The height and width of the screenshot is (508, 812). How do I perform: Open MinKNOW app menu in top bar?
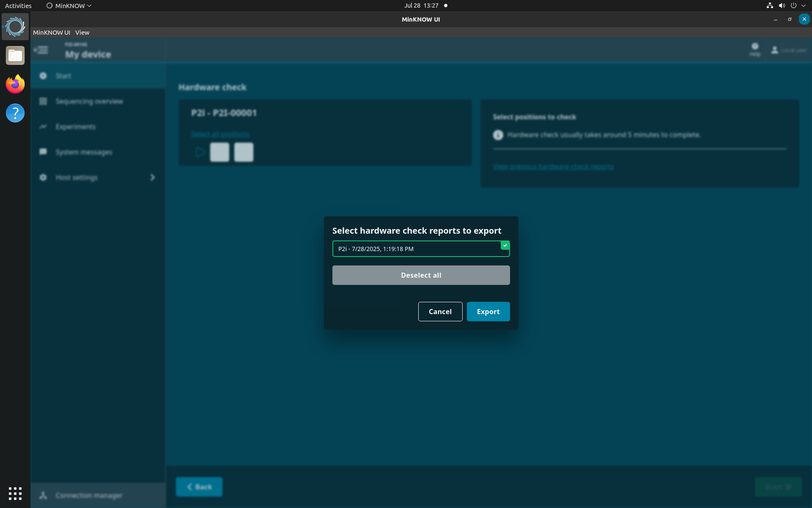tap(69, 6)
